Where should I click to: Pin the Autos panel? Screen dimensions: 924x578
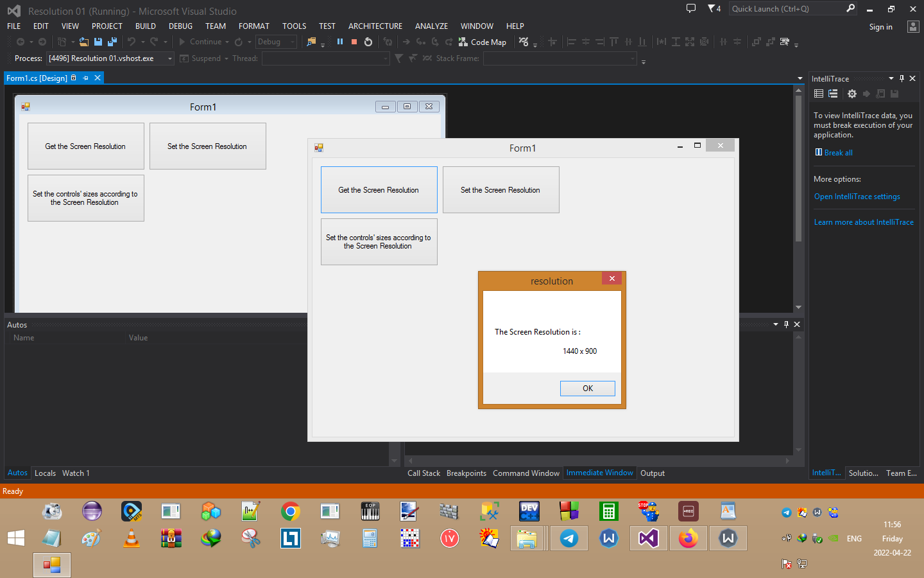pos(786,324)
